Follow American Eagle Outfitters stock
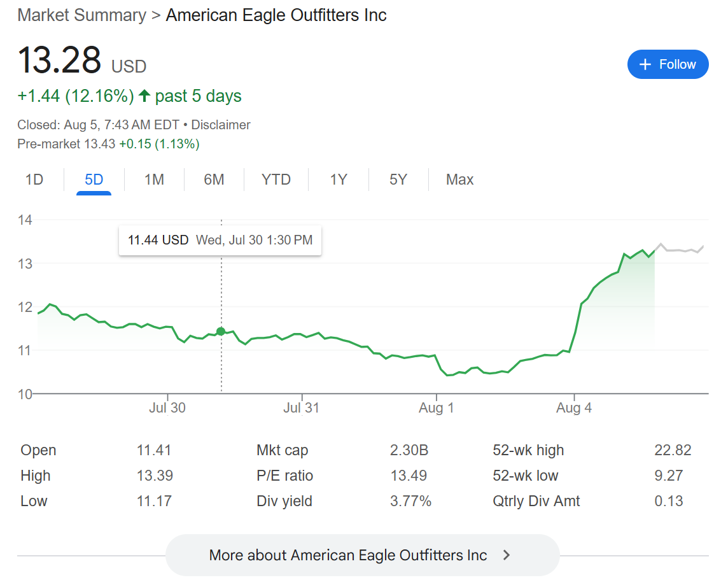Image resolution: width=728 pixels, height=587 pixels. [x=668, y=64]
